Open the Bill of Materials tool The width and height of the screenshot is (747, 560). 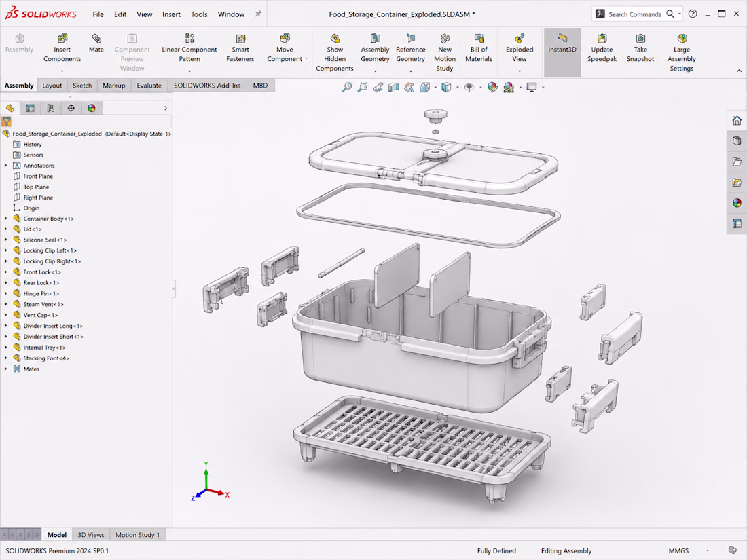point(478,48)
